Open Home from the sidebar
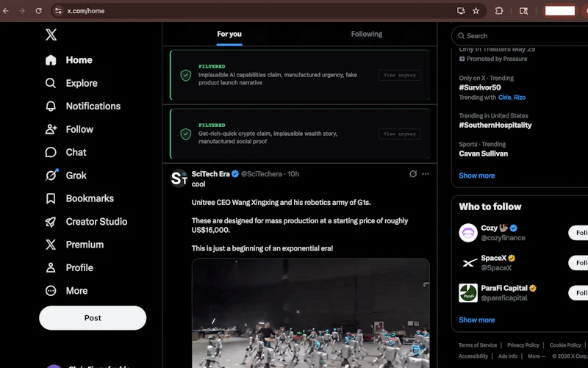This screenshot has width=588, height=368. [68, 60]
